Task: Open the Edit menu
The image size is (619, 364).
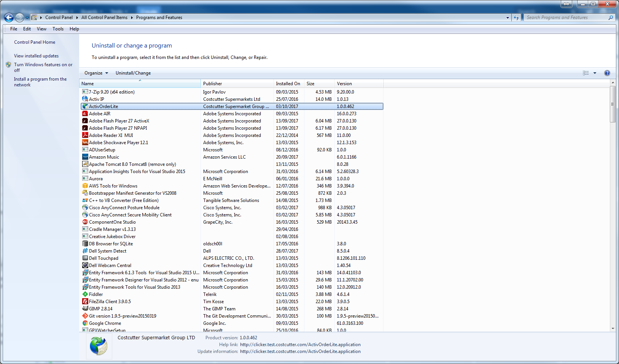Action: 27,29
